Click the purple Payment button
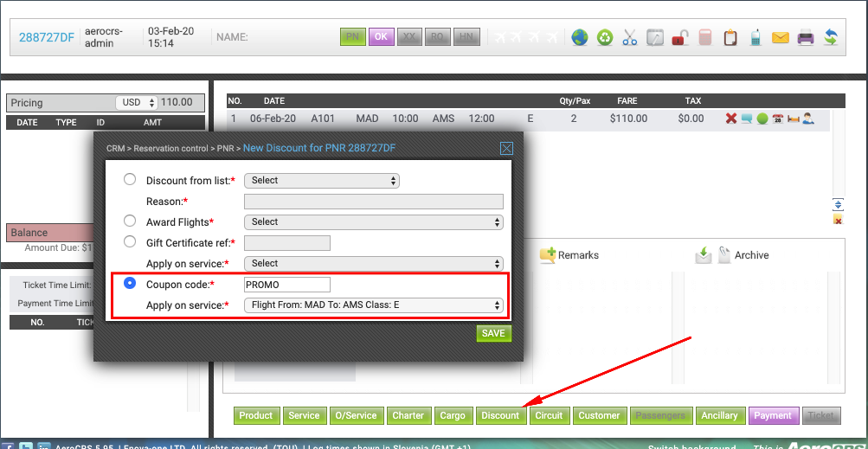 (774, 416)
